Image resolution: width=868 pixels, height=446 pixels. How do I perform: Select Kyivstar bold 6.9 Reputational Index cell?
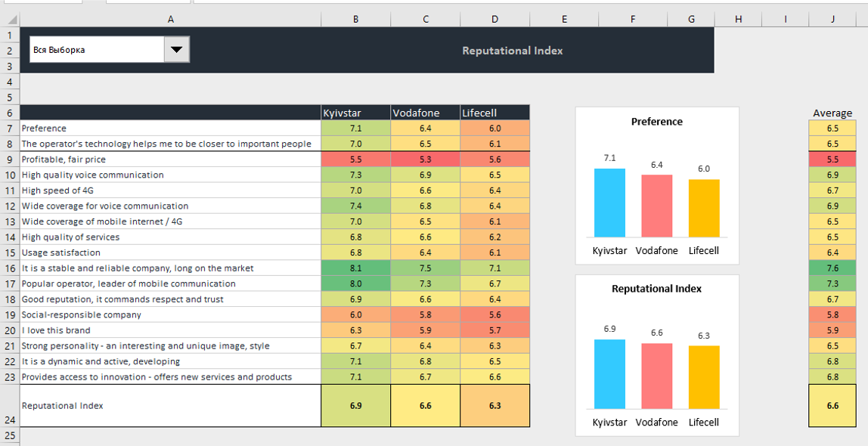355,406
